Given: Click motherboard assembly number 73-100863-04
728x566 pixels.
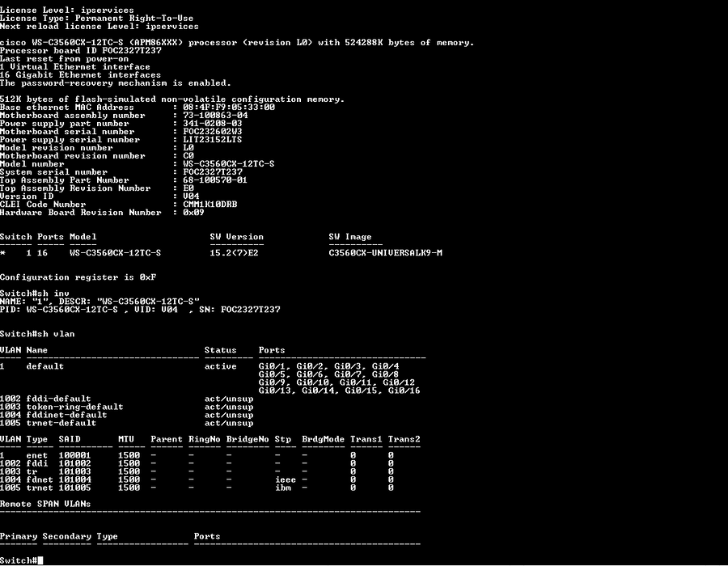Looking at the screenshot, I should [x=215, y=116].
